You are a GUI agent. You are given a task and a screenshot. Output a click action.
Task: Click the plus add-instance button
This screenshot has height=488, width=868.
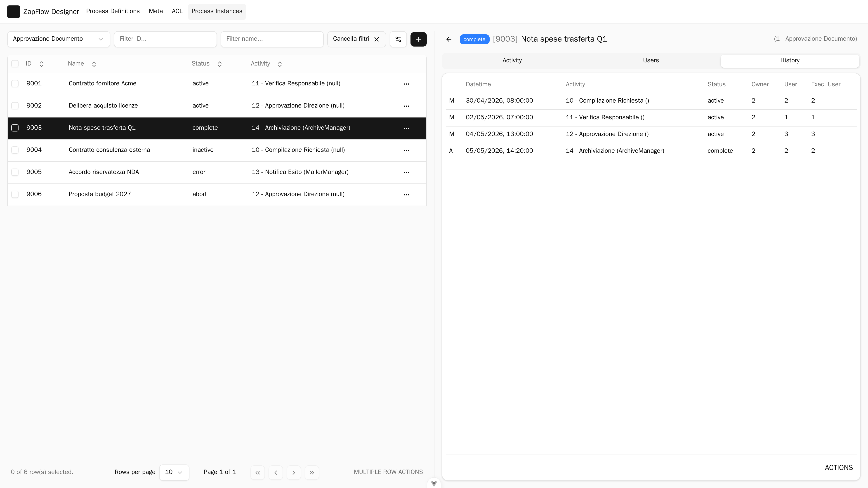418,39
